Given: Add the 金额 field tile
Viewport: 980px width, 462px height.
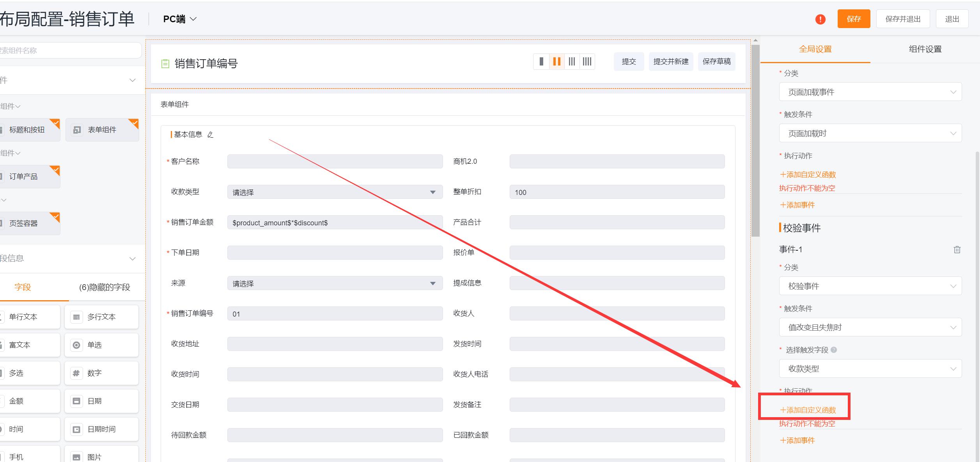Looking at the screenshot, I should (x=30, y=401).
